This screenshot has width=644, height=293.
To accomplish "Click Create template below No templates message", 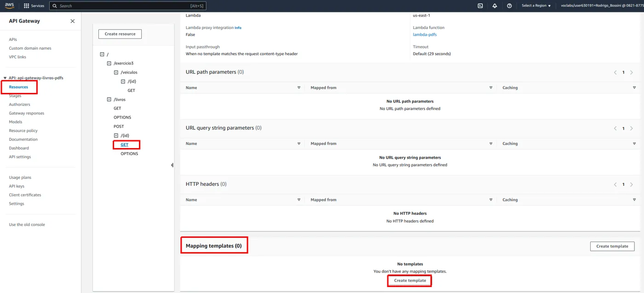I will pyautogui.click(x=410, y=281).
